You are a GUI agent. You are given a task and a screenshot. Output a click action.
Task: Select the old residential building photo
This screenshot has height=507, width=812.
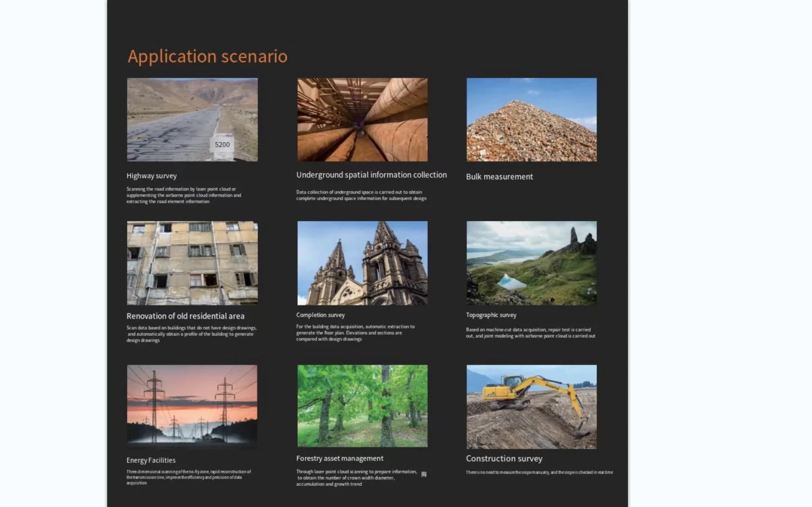(192, 263)
